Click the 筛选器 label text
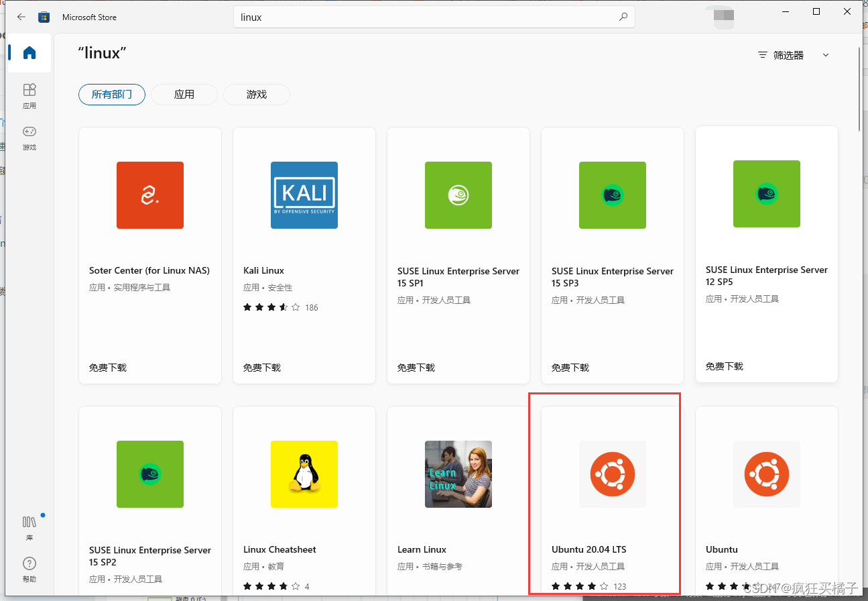 [x=788, y=55]
